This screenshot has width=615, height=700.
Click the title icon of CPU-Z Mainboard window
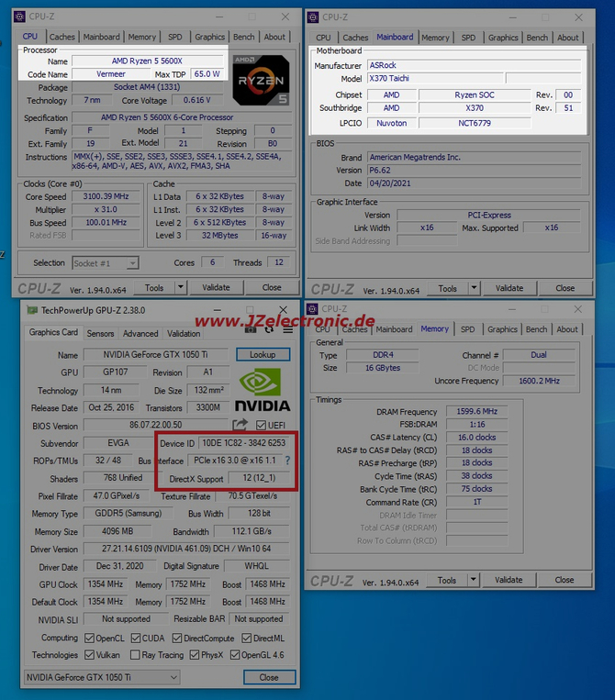(313, 17)
